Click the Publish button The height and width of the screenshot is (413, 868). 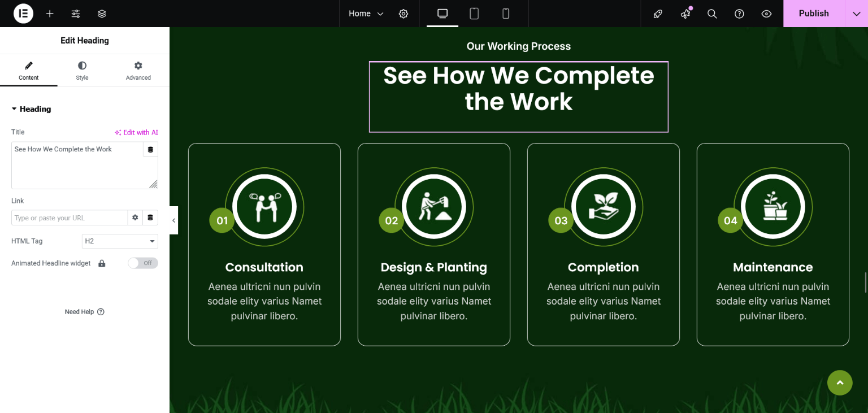tap(813, 14)
